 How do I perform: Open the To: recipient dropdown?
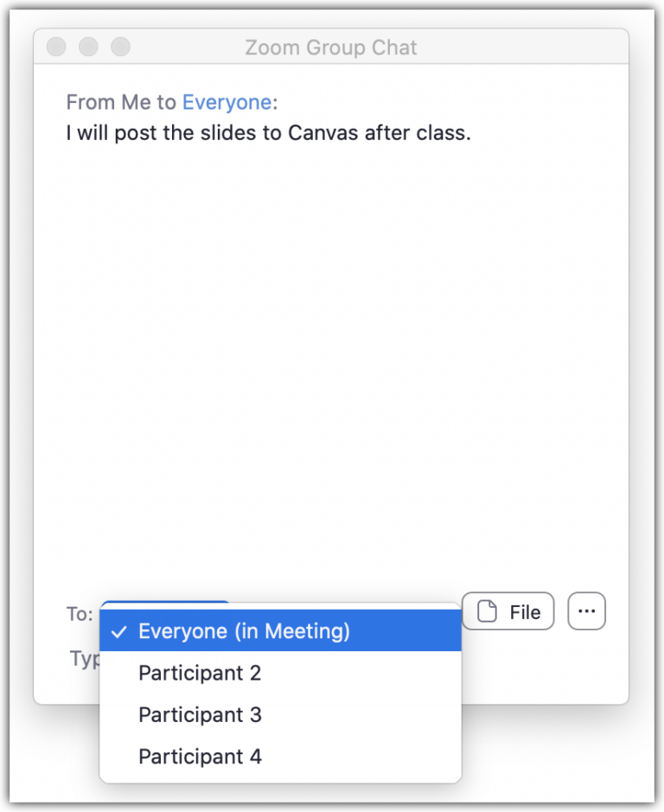pos(164,611)
